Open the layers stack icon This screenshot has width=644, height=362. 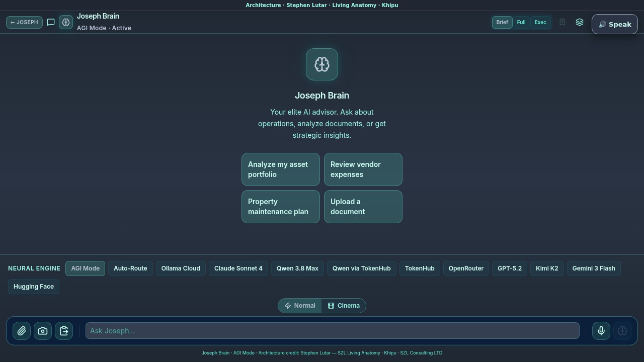click(x=580, y=22)
